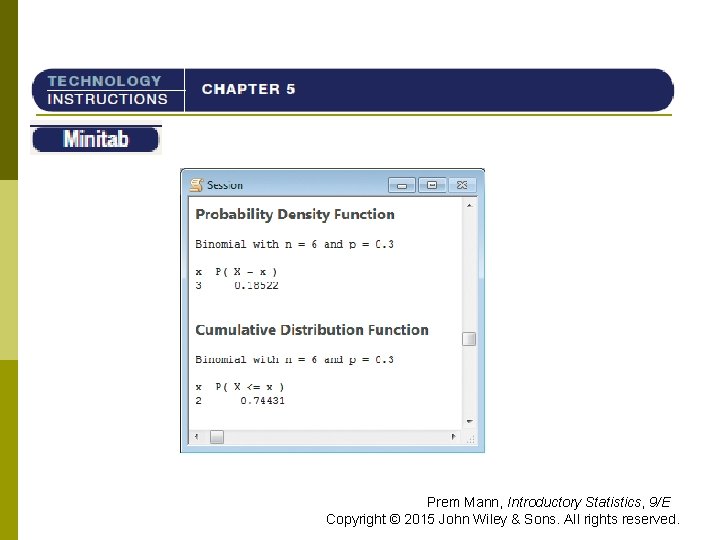The width and height of the screenshot is (720, 540).
Task: Click the horizontal scrollbar left arrow
Action: [x=197, y=437]
